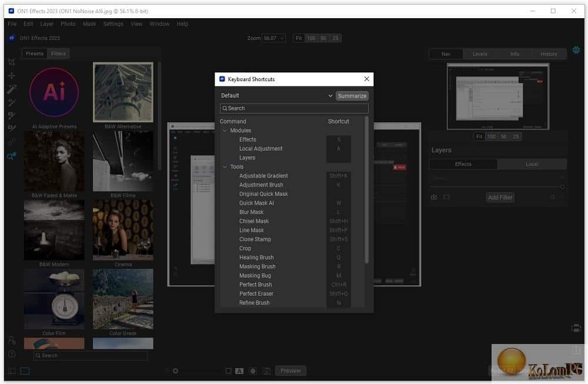Open the Settings menu

[x=113, y=24]
